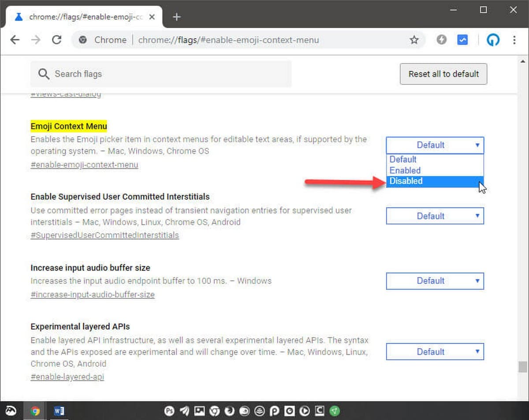Image resolution: width=529 pixels, height=420 pixels.
Task: Open the blue checkmark extension icon
Action: tap(462, 40)
